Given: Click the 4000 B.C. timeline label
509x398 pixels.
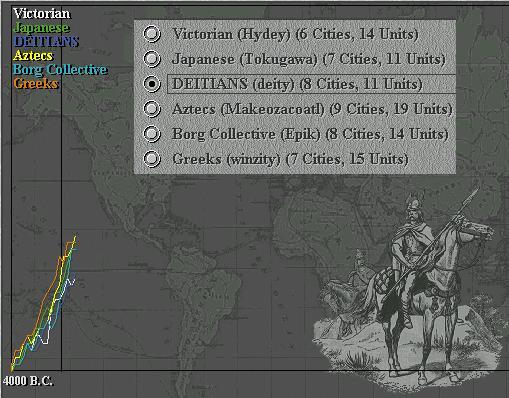Looking at the screenshot, I should [x=28, y=381].
